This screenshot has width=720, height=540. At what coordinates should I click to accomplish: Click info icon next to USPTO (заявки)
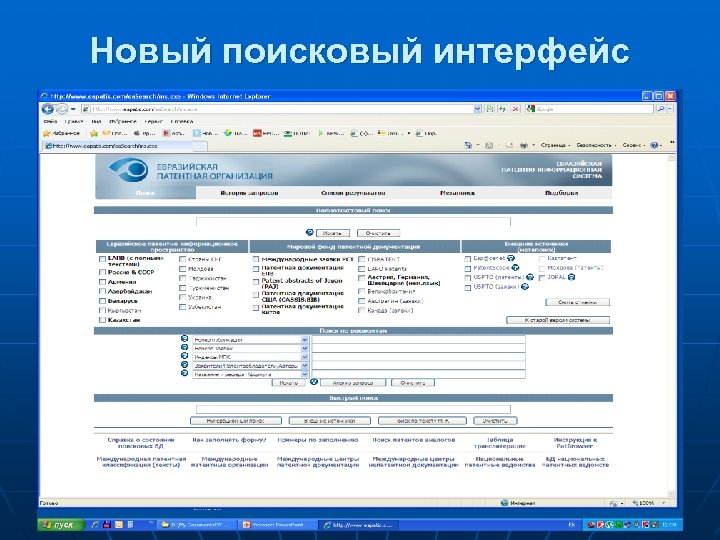coord(525,287)
